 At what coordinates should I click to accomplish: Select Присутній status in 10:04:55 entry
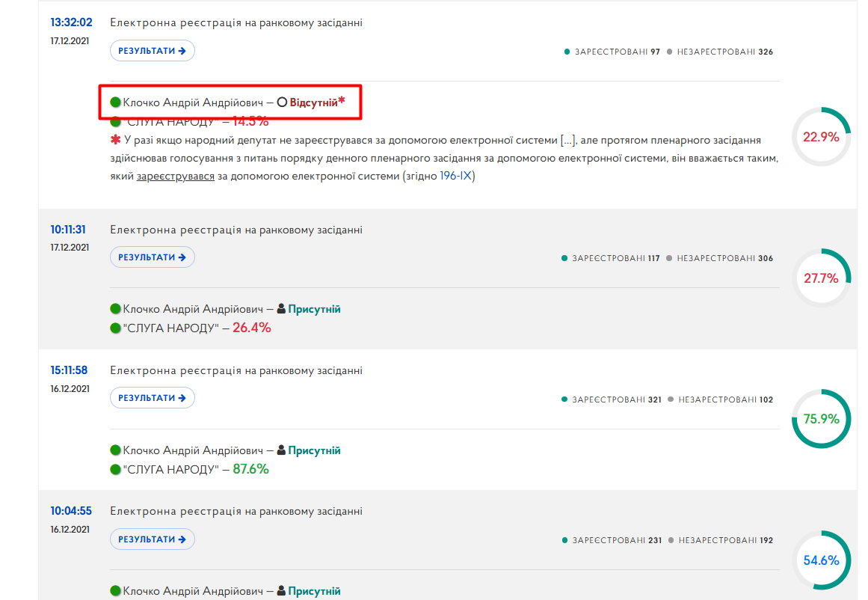tap(314, 591)
